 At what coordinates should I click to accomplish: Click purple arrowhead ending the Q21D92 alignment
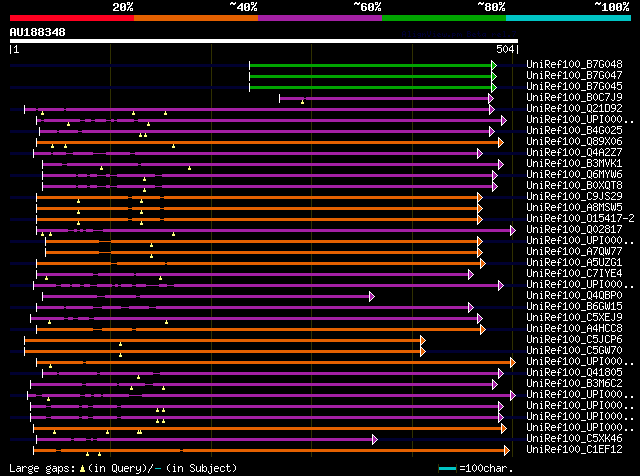coord(492,109)
